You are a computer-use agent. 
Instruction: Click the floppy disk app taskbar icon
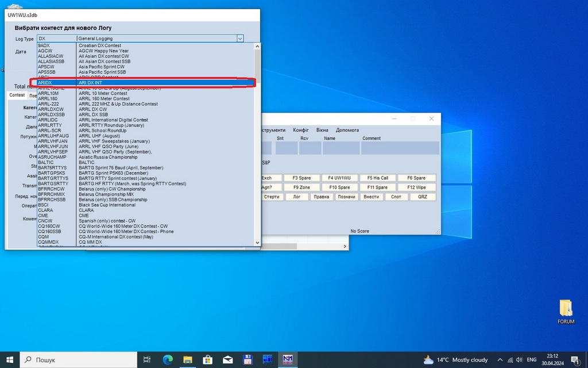pos(247,360)
